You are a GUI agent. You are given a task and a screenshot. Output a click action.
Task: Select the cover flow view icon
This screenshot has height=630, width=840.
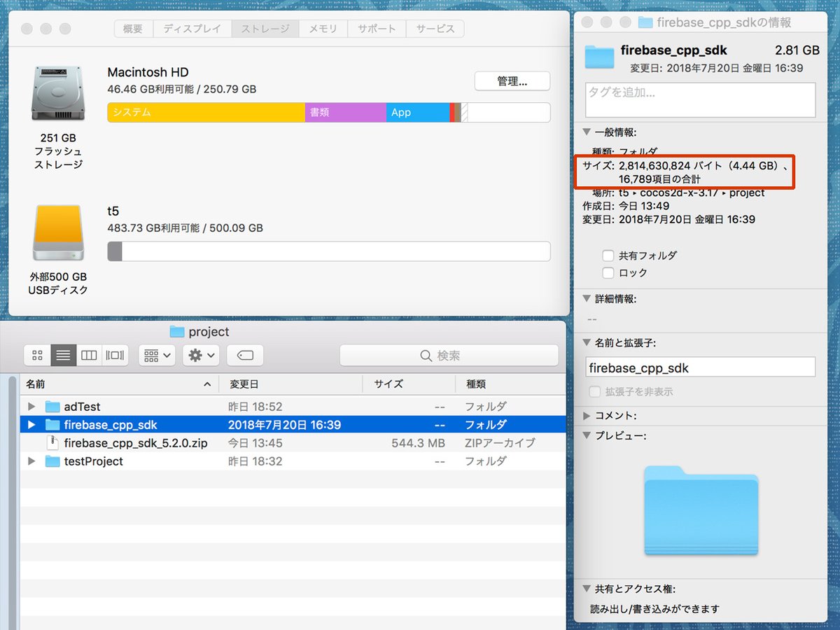coord(115,356)
